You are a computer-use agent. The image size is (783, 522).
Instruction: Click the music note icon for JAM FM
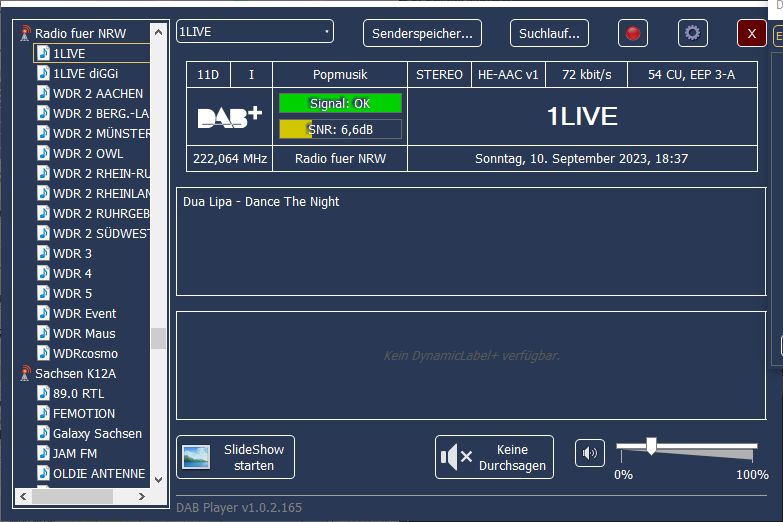point(44,453)
